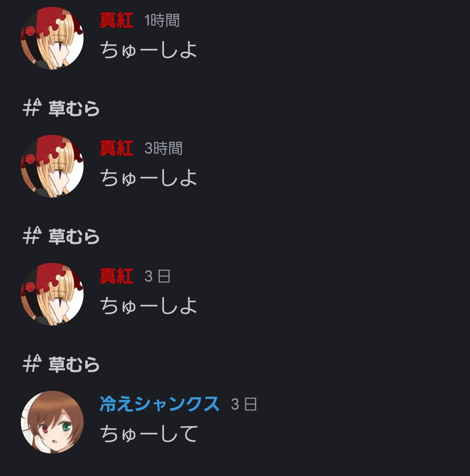The width and height of the screenshot is (470, 476).
Task: Click the hash-lock icon above the 3時間 message
Action: pyautogui.click(x=32, y=107)
